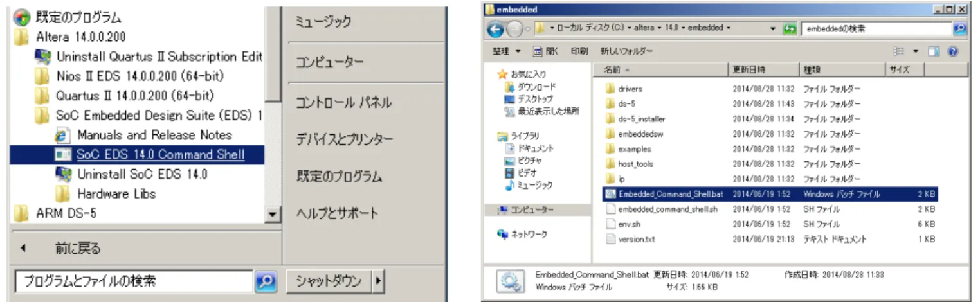Image resolution: width=980 pixels, height=302 pixels.
Task: Click the Explorer forward navigation button
Action: [x=514, y=29]
